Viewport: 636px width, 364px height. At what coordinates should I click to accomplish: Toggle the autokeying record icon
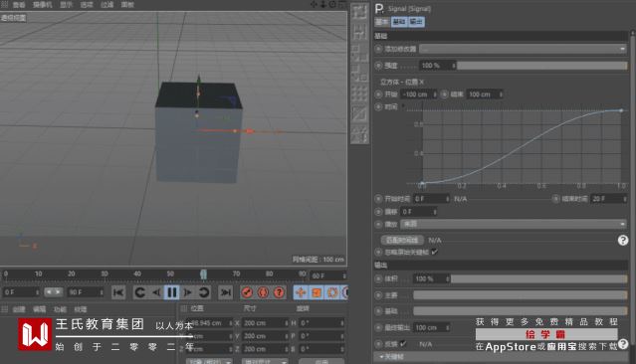[263, 292]
